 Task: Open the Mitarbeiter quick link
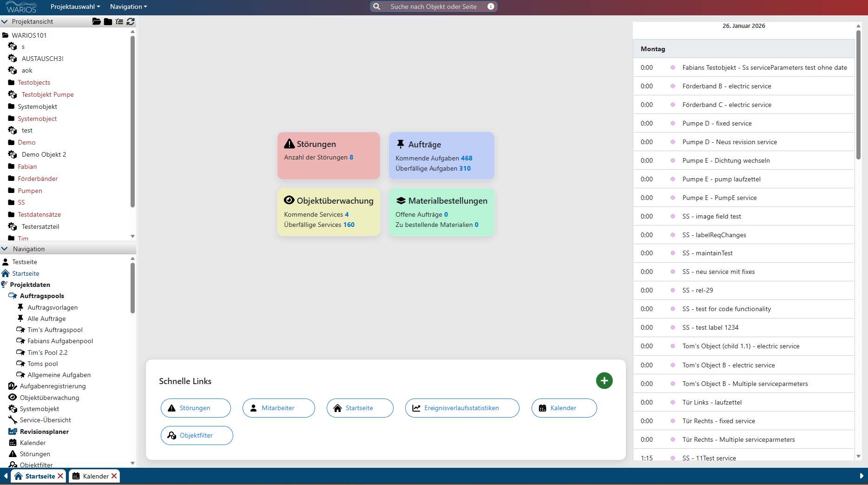pos(278,408)
